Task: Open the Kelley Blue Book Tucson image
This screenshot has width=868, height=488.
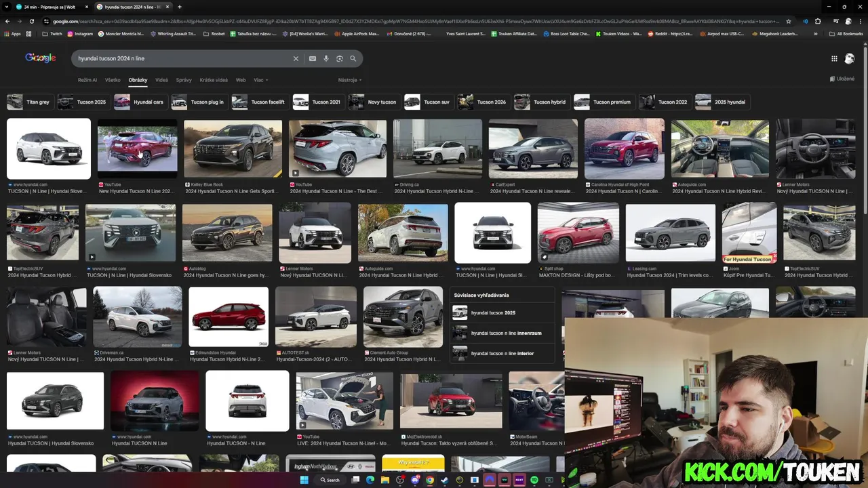Action: coord(233,148)
